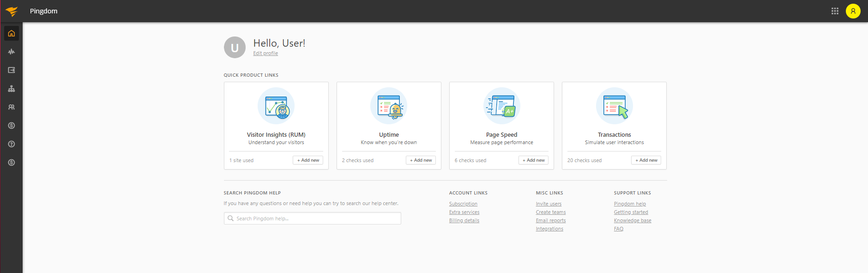Image resolution: width=868 pixels, height=273 pixels.
Task: Click 'Simulate user interactions' subtitle
Action: point(614,142)
